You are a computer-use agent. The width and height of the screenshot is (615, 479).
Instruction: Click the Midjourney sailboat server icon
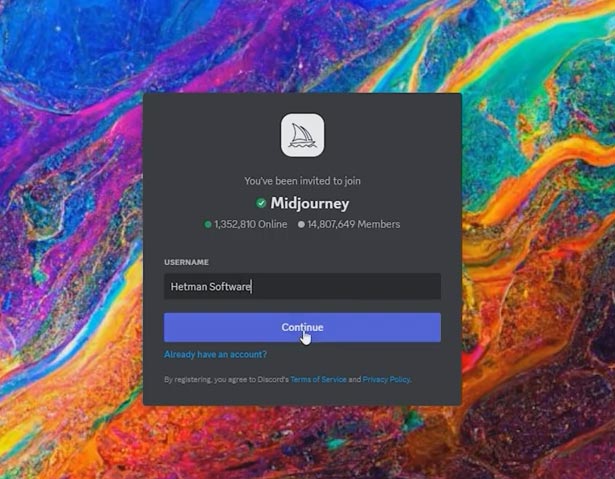(x=302, y=135)
